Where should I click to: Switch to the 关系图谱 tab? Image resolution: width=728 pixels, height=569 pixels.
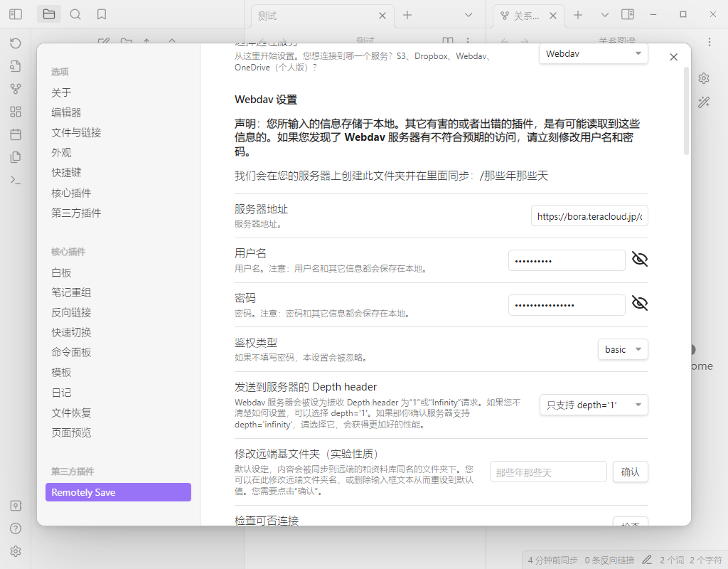point(528,16)
